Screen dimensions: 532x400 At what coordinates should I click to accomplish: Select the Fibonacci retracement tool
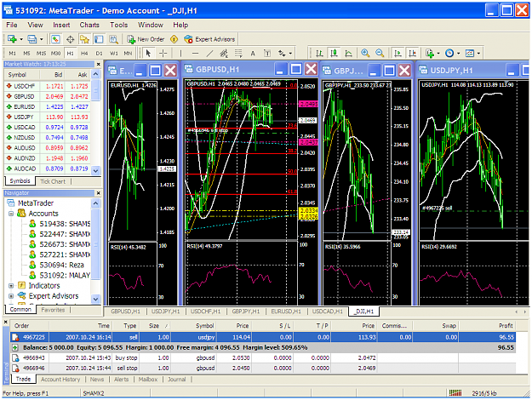pos(238,54)
